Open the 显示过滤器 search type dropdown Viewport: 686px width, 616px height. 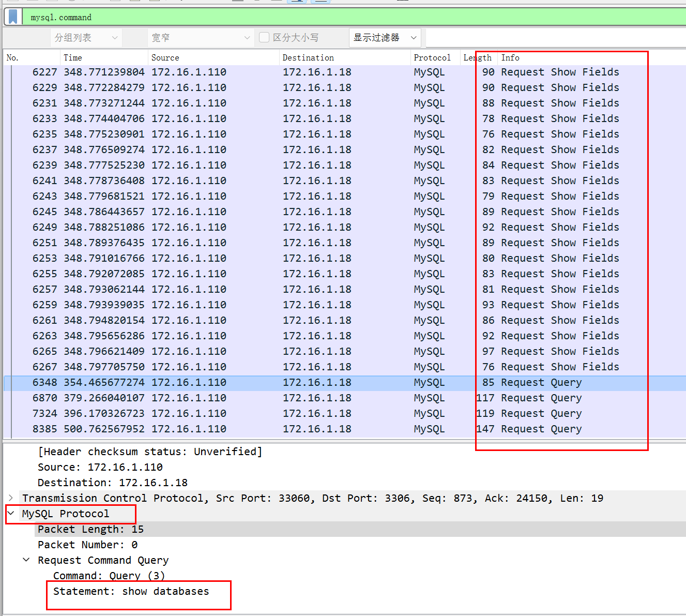point(385,38)
